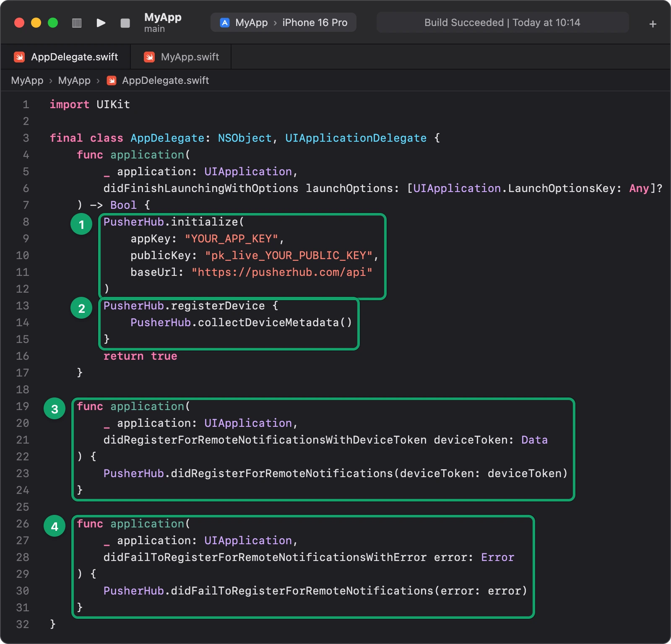Viewport: 671px width, 644px height.
Task: Stop the running build
Action: coord(125,23)
